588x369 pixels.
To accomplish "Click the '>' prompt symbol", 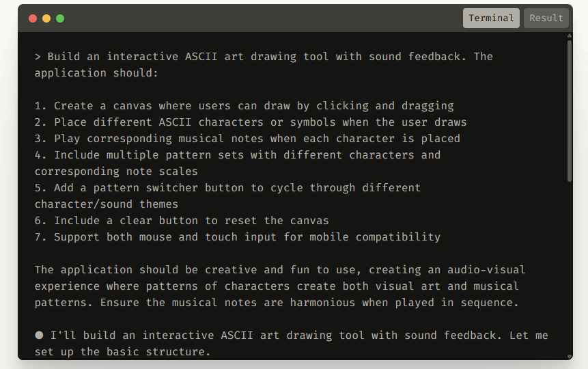I will 38,57.
